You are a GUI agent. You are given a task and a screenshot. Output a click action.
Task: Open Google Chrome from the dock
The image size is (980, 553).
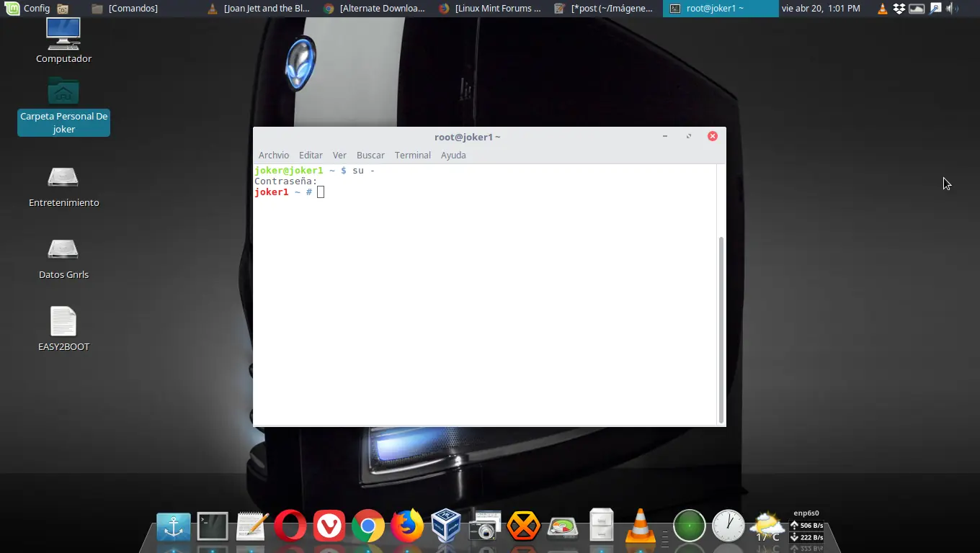point(368,526)
